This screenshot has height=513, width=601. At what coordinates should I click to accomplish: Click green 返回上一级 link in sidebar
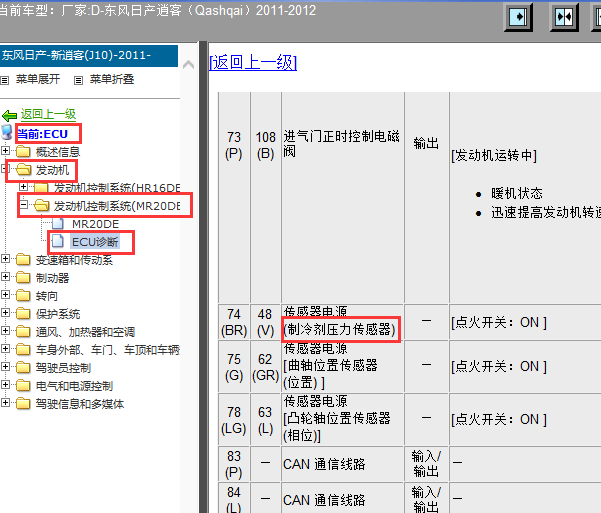(48, 114)
